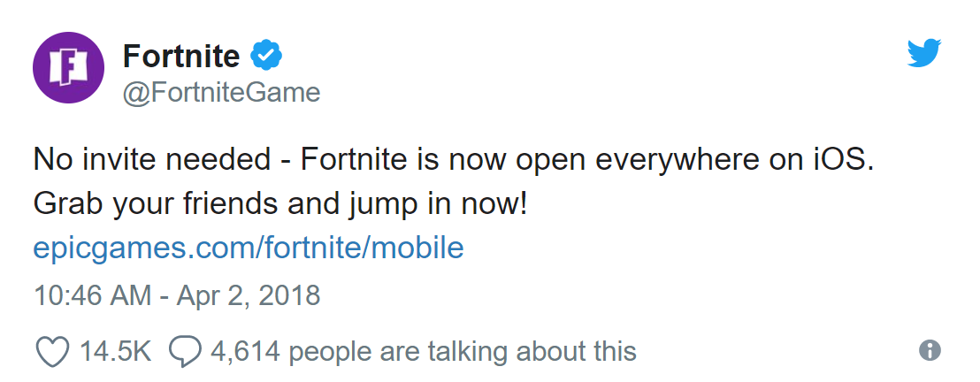Like the tweet with the heart icon

(52, 351)
